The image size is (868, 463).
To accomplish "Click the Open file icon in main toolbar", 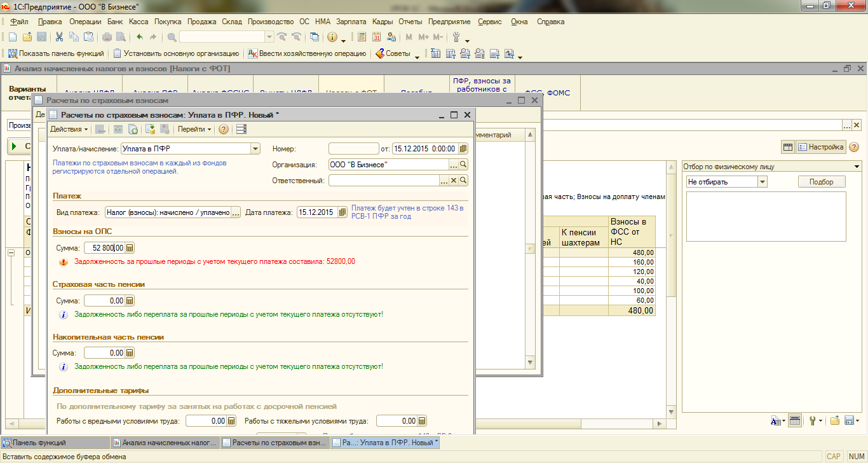I will click(x=27, y=37).
